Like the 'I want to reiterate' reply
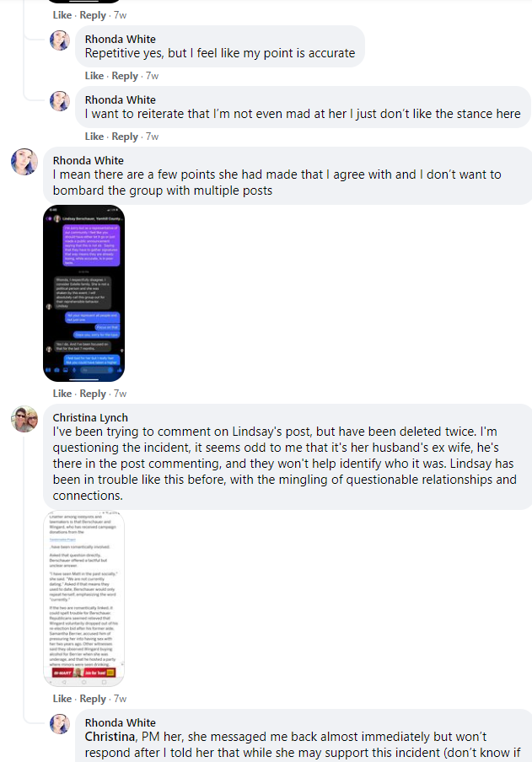The height and width of the screenshot is (762, 532). coord(94,137)
